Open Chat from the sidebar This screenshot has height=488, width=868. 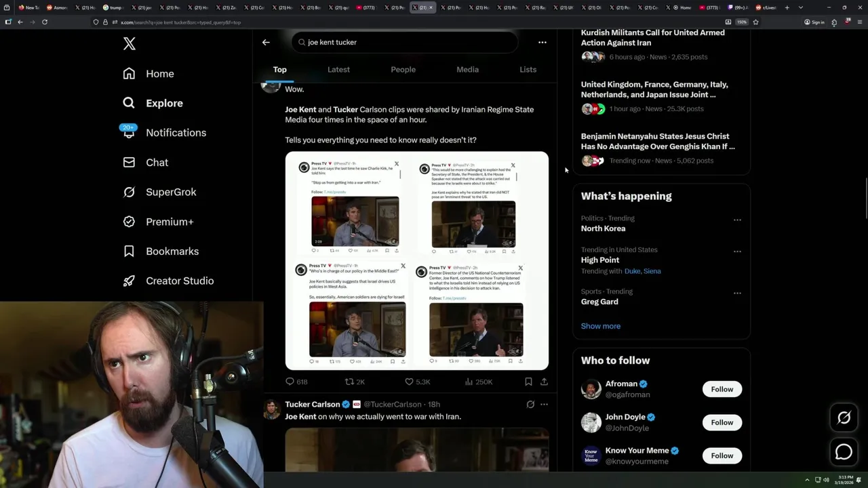point(145,163)
